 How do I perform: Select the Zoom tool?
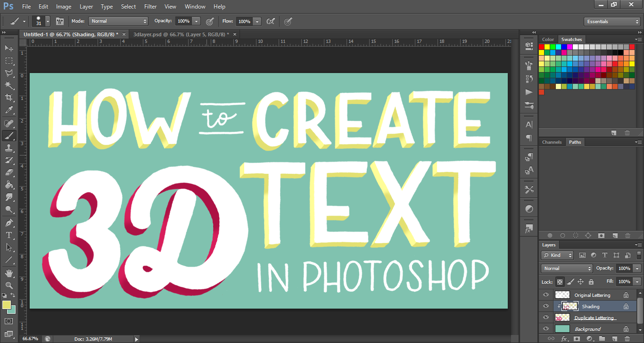[x=8, y=286]
